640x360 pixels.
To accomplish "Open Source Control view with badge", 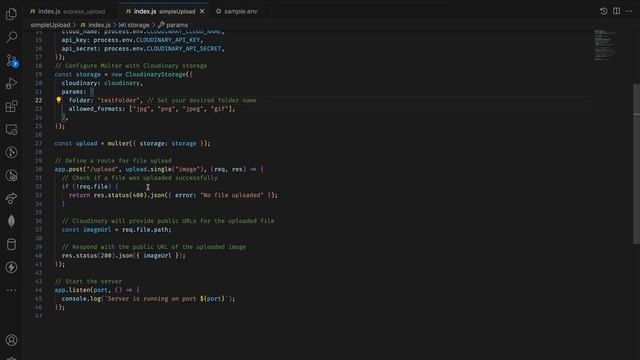I will coord(11,61).
